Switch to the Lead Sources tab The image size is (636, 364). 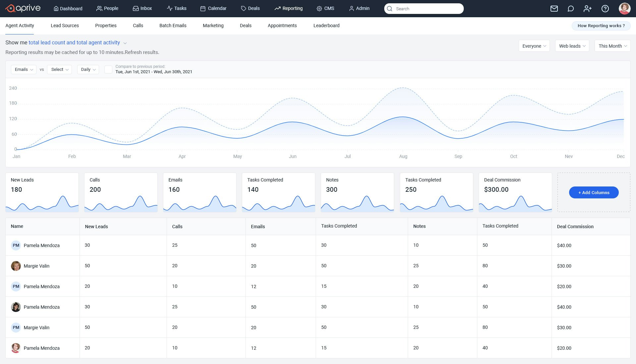[x=65, y=26]
